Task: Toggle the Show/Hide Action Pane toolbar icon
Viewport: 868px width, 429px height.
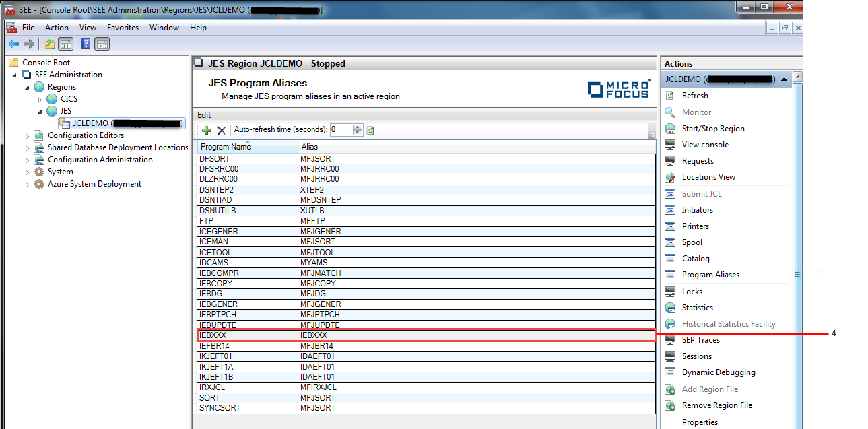Action: [x=102, y=44]
